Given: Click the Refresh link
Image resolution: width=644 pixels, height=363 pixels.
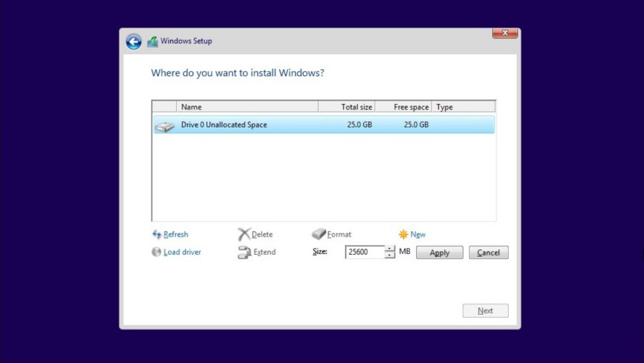Looking at the screenshot, I should (176, 234).
